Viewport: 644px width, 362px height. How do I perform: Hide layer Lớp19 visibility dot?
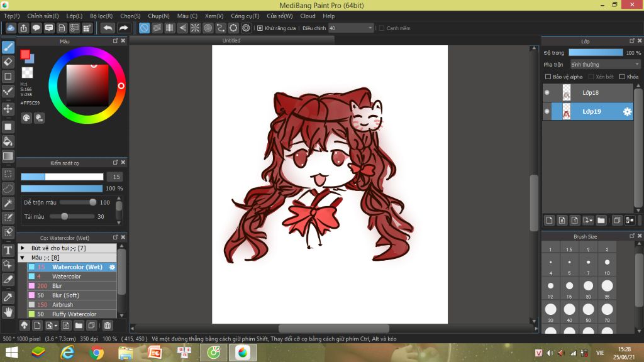[547, 111]
